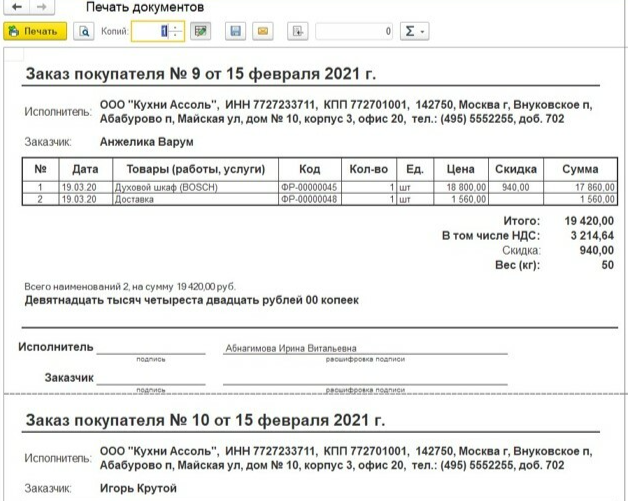Click column header Кол-во
This screenshot has height=501, width=628.
[368, 169]
